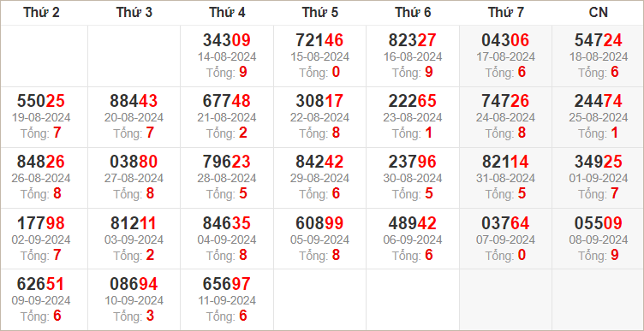Open the 17-08-2024 result cell
The height and width of the screenshot is (331, 644).
[x=505, y=56]
